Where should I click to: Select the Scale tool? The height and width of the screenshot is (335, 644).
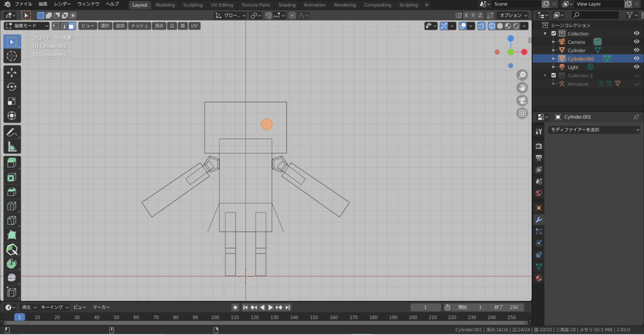tap(12, 101)
